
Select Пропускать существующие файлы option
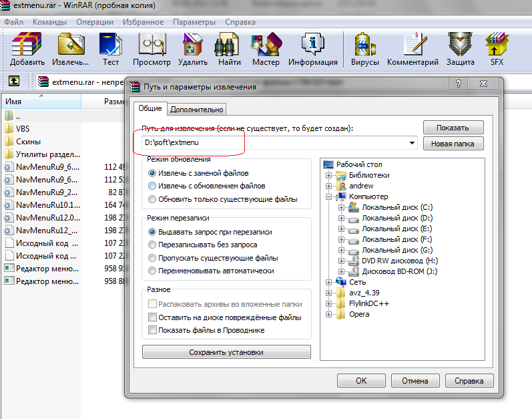[214, 258]
